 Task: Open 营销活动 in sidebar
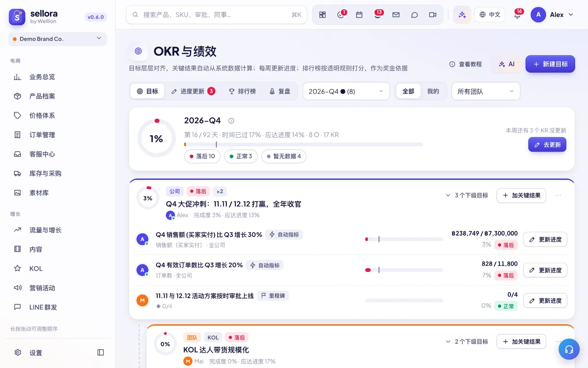58,288
